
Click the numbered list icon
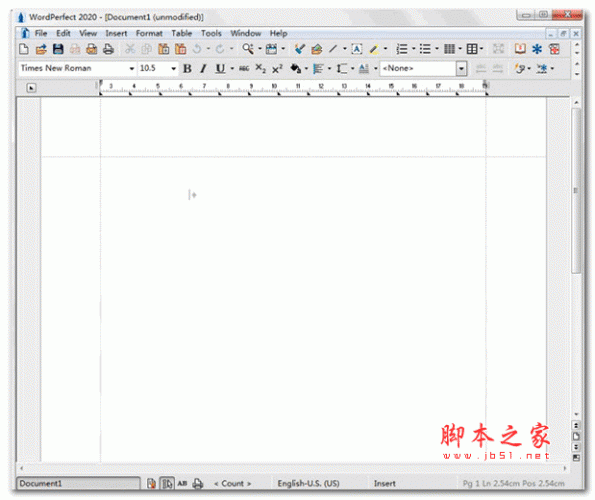pos(402,49)
